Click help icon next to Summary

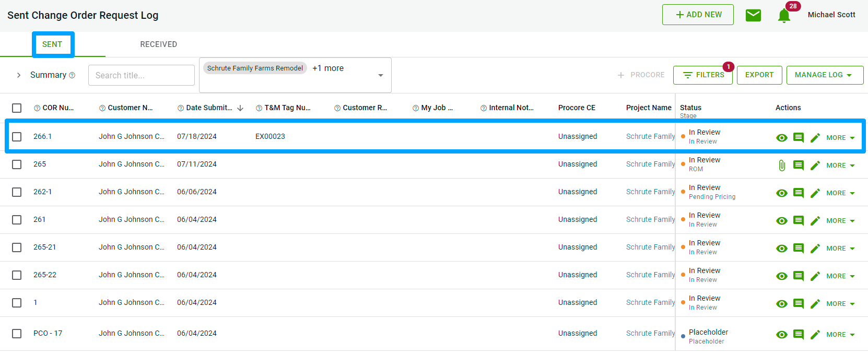pyautogui.click(x=72, y=75)
